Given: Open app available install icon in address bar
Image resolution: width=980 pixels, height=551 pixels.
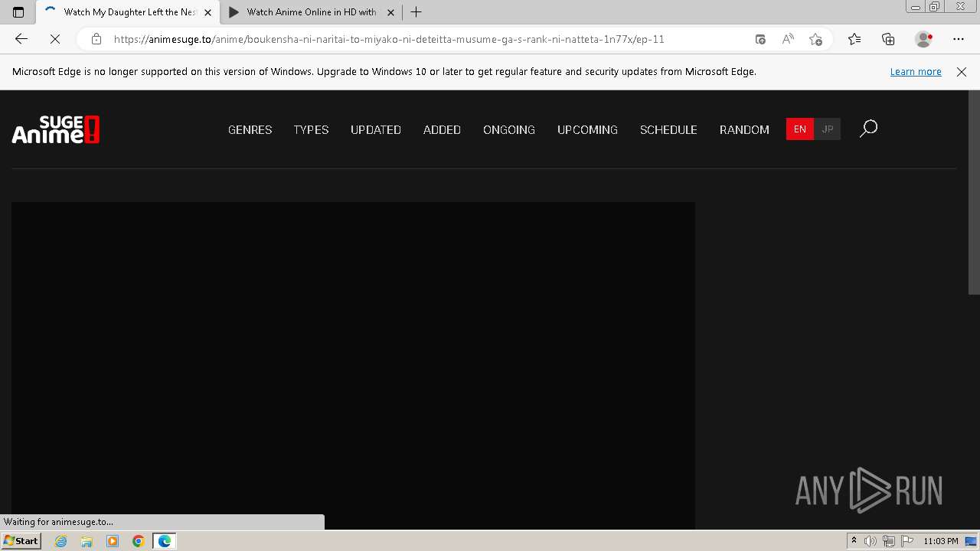Looking at the screenshot, I should pos(760,39).
